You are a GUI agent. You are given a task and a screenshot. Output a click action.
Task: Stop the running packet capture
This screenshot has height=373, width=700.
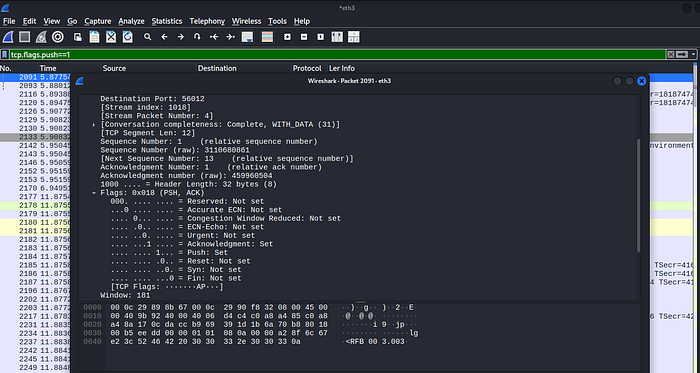[x=25, y=37]
